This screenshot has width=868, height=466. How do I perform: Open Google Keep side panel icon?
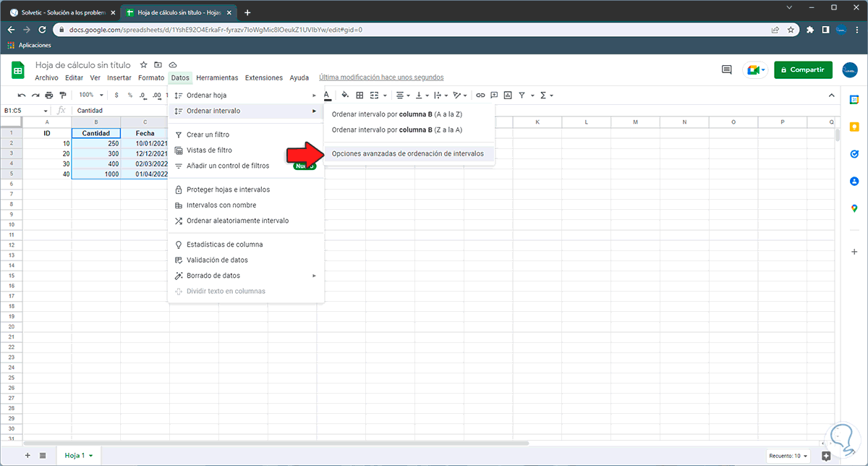(854, 127)
